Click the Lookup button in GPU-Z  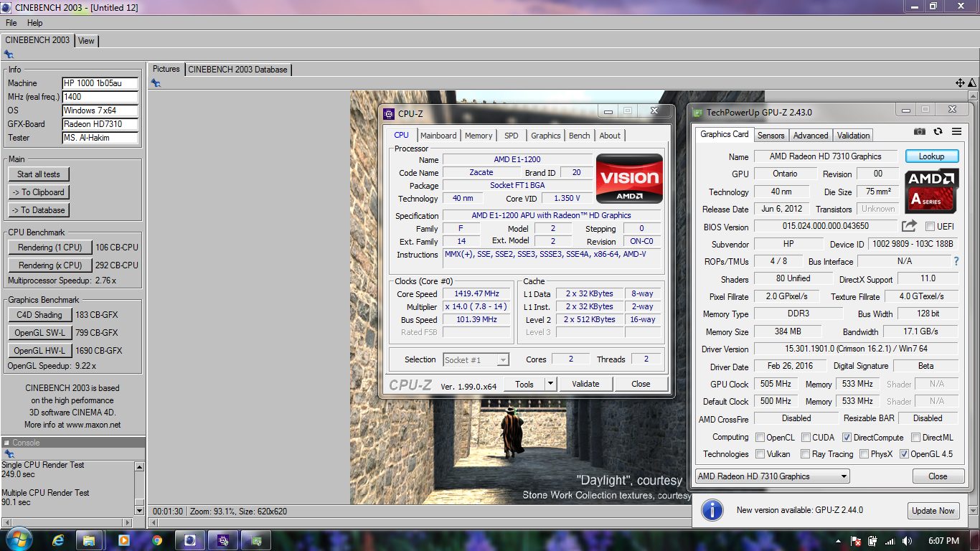931,156
